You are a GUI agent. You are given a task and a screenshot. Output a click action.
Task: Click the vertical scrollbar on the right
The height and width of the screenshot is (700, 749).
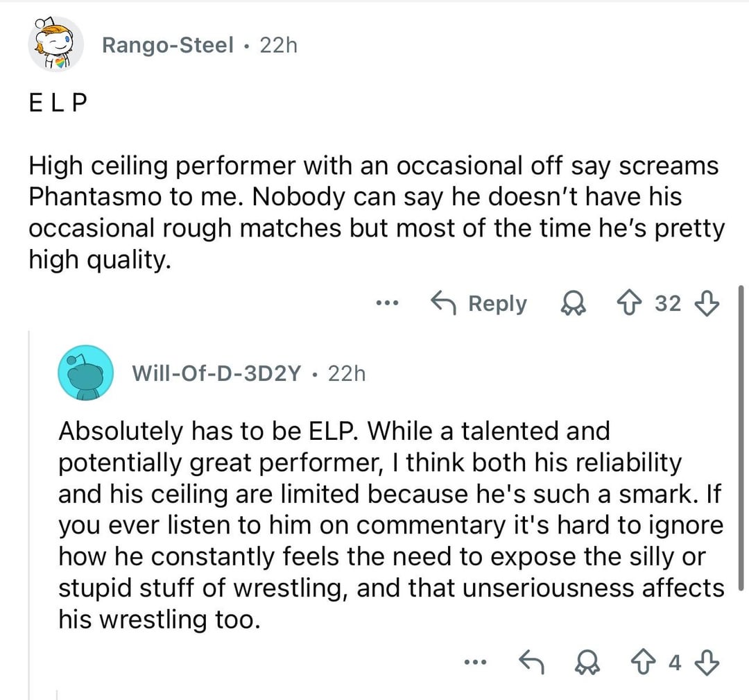(742, 437)
